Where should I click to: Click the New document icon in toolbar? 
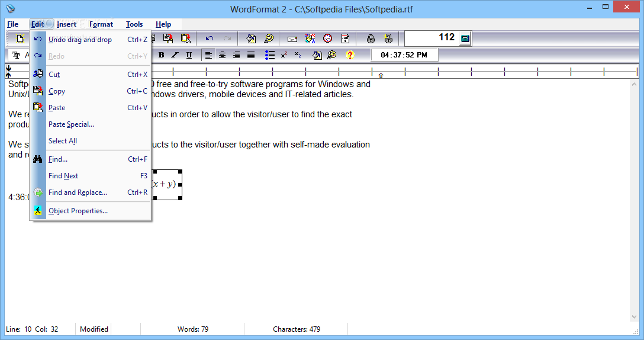click(20, 39)
